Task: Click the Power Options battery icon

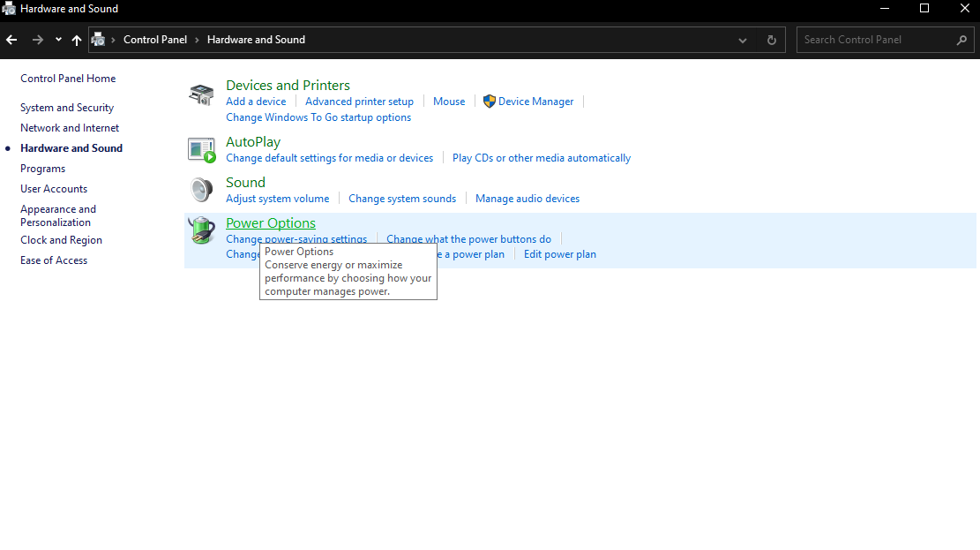Action: pyautogui.click(x=201, y=231)
